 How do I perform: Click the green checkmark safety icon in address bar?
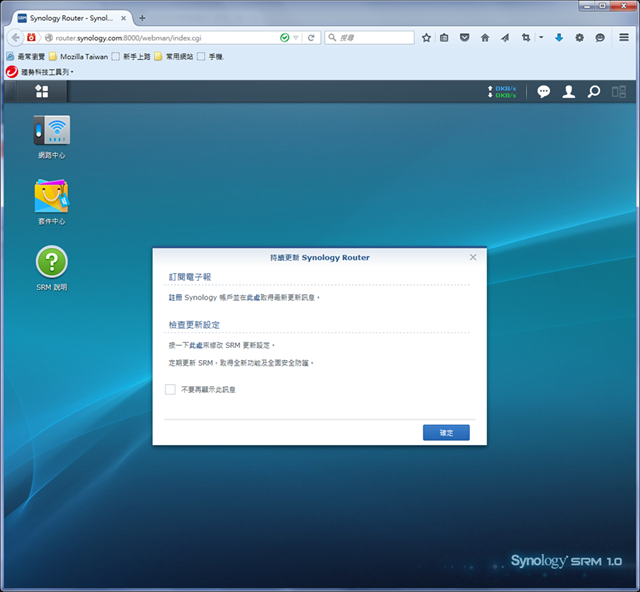point(284,38)
